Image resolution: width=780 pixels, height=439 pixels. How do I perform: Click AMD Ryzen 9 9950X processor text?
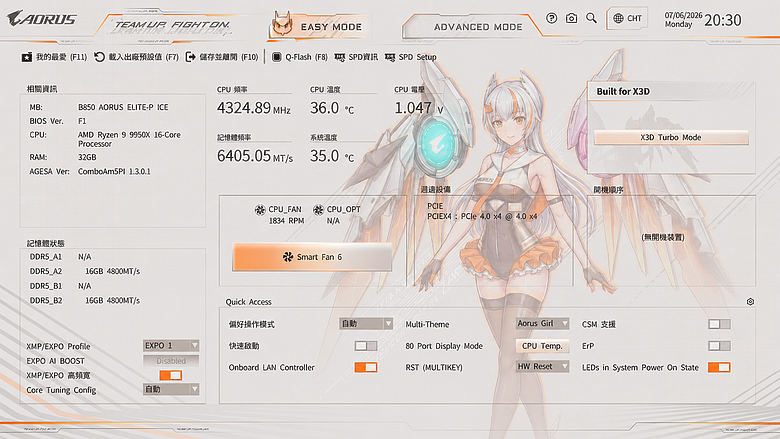tap(129, 139)
